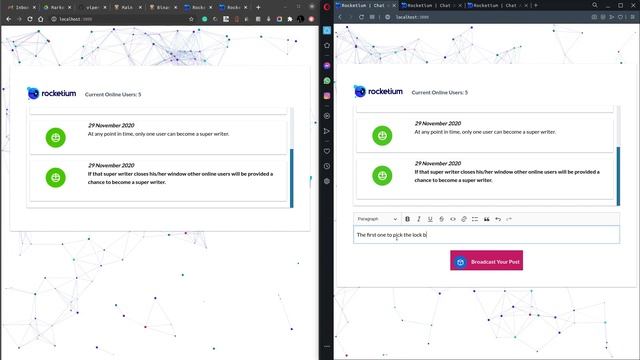Switch to the sixth tab in the left browser
Screen dimensions: 640x360
[198, 7]
